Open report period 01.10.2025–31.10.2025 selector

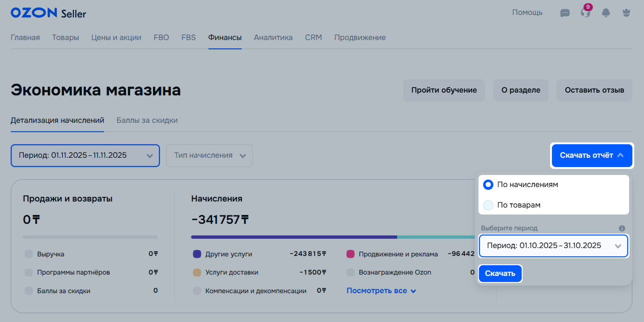pos(553,246)
